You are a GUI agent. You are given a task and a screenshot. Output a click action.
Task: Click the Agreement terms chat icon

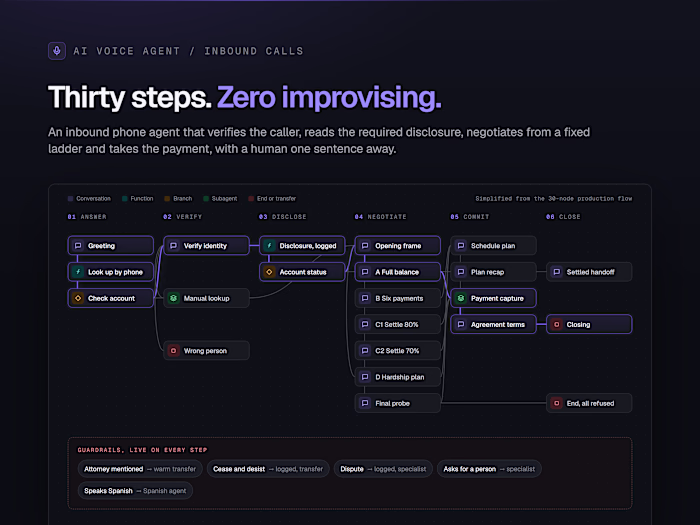[461, 325]
